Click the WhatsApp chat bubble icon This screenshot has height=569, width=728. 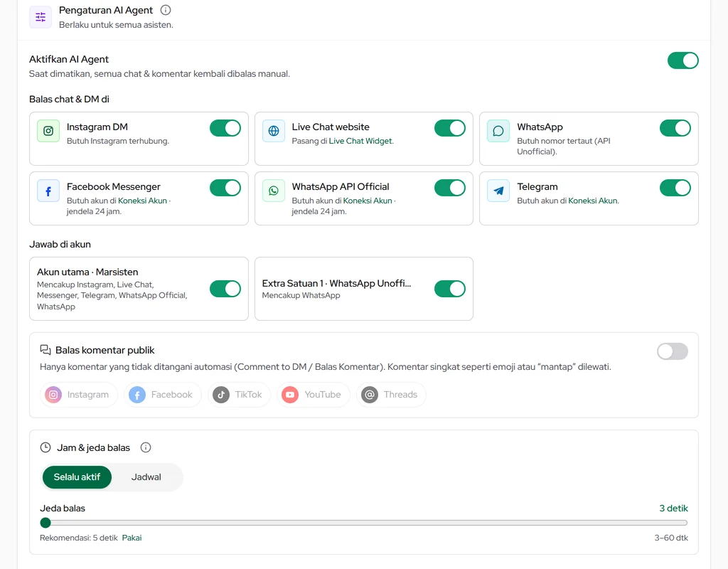[498, 131]
